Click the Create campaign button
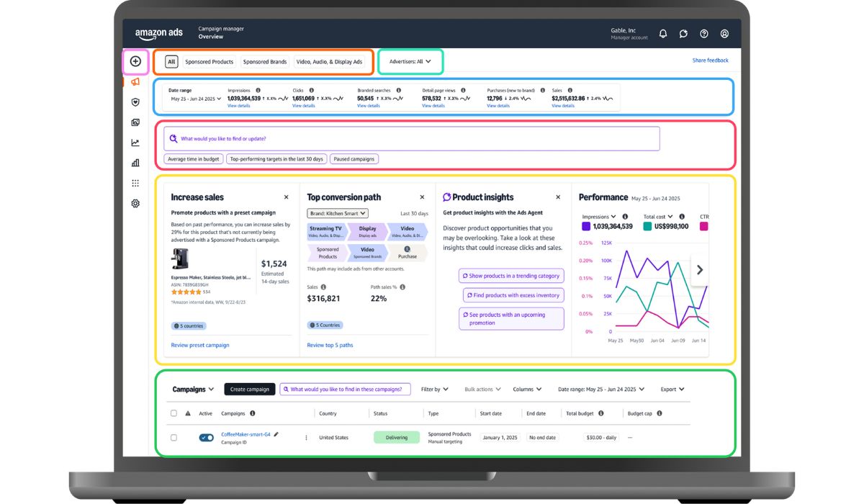The height and width of the screenshot is (504, 864). (249, 390)
